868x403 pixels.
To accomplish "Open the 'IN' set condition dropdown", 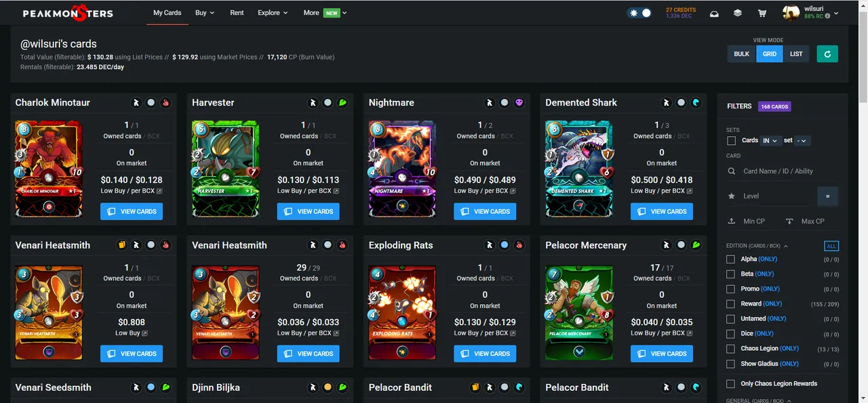I will pyautogui.click(x=770, y=141).
